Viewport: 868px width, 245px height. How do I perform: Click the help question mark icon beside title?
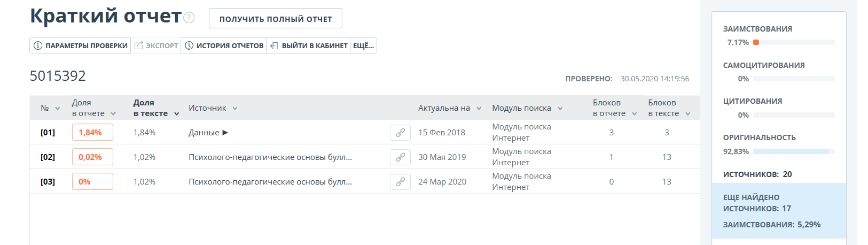(x=189, y=18)
